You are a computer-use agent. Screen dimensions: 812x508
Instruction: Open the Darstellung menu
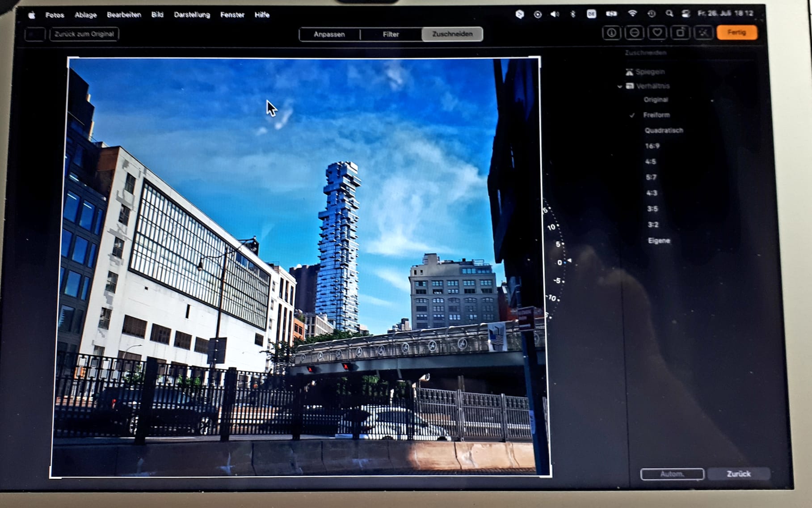pyautogui.click(x=192, y=15)
